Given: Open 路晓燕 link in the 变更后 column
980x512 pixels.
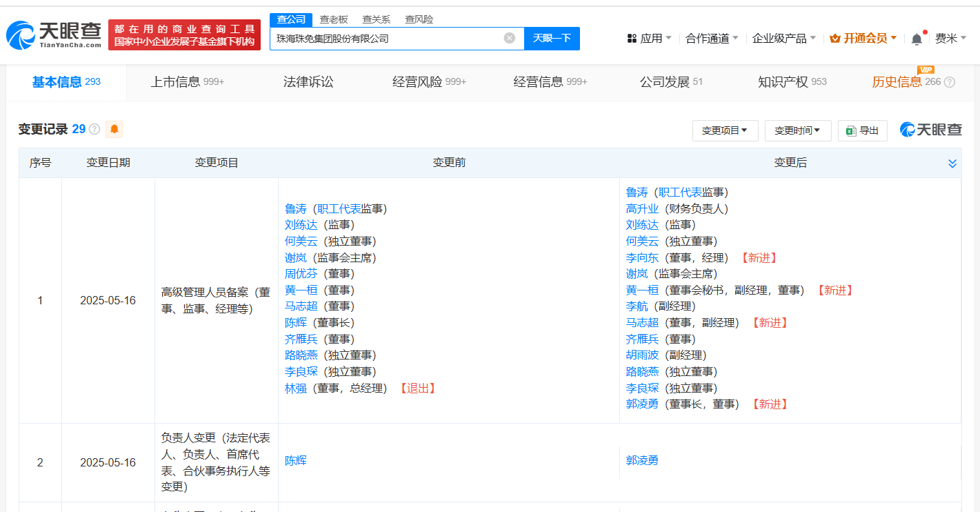Looking at the screenshot, I should [642, 371].
